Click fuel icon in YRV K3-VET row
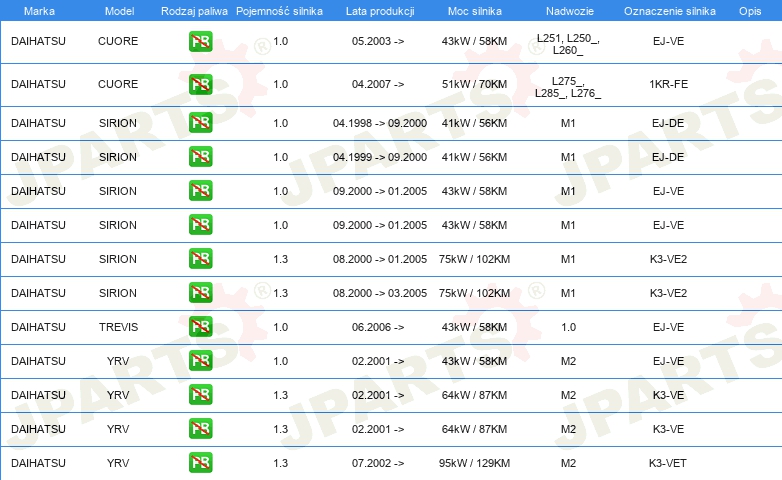Image resolution: width=782 pixels, height=480 pixels. pyautogui.click(x=200, y=463)
